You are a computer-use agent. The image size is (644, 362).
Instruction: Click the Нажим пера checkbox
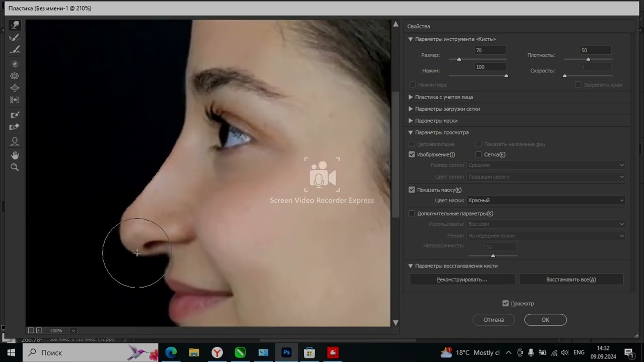click(413, 85)
